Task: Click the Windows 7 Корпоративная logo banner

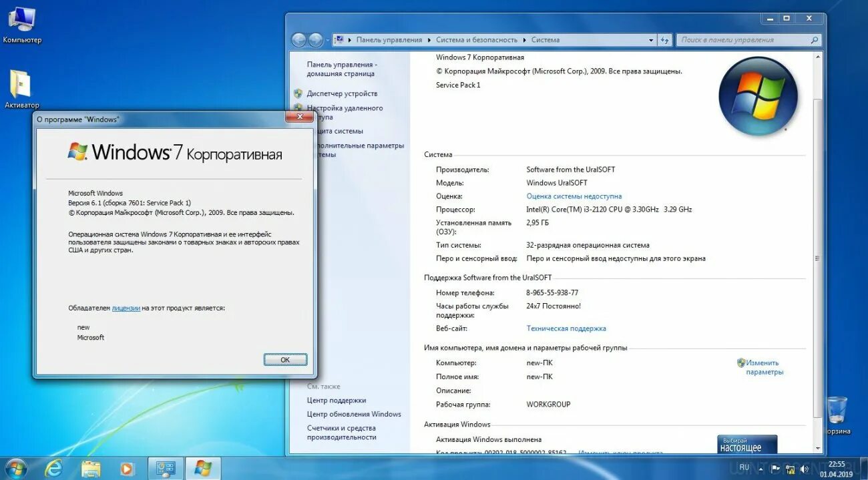Action: [174, 152]
